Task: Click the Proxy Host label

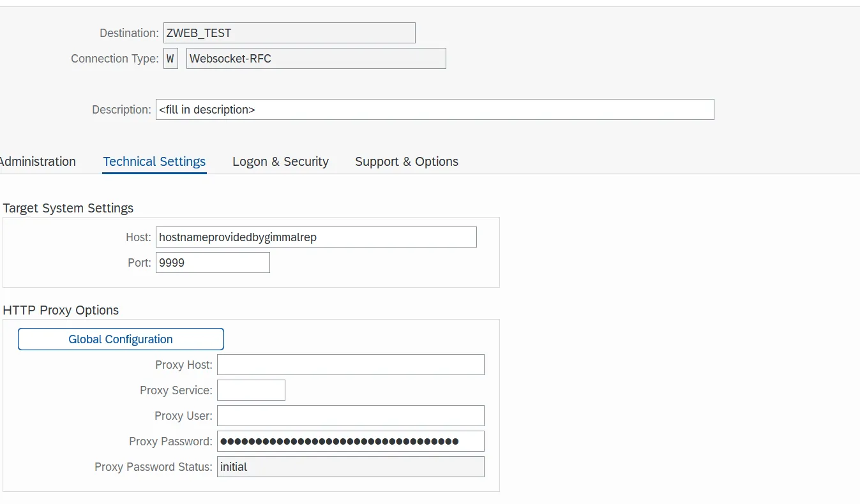Action: pos(184,365)
